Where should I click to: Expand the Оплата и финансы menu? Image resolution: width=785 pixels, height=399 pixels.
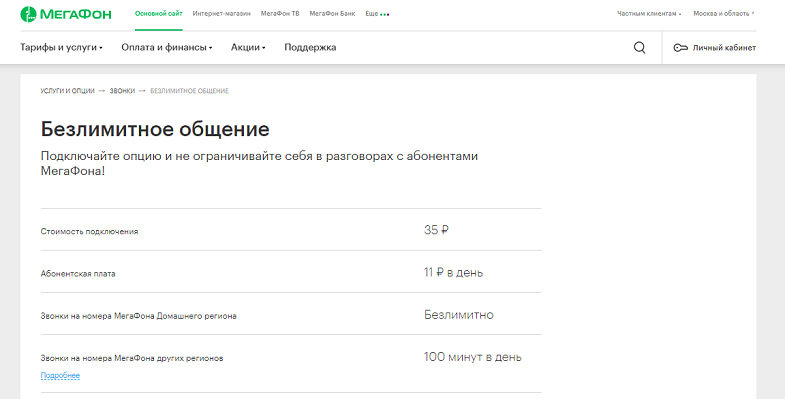pyautogui.click(x=167, y=48)
